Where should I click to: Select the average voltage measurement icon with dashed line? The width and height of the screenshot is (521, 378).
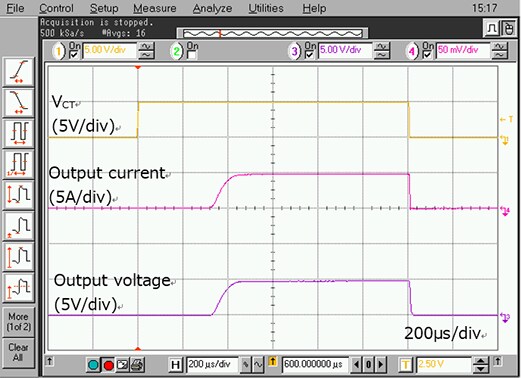(x=19, y=287)
